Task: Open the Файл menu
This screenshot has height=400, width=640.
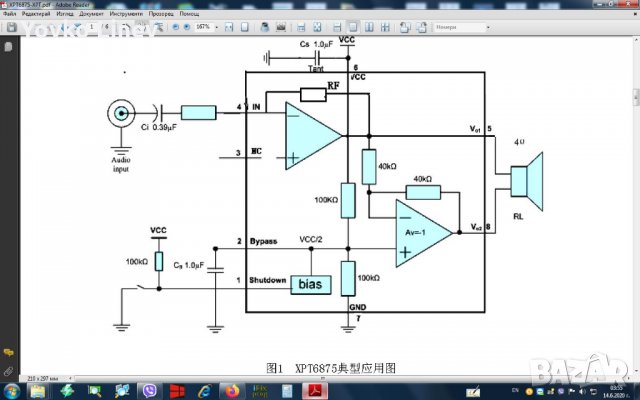Action: coord(9,15)
